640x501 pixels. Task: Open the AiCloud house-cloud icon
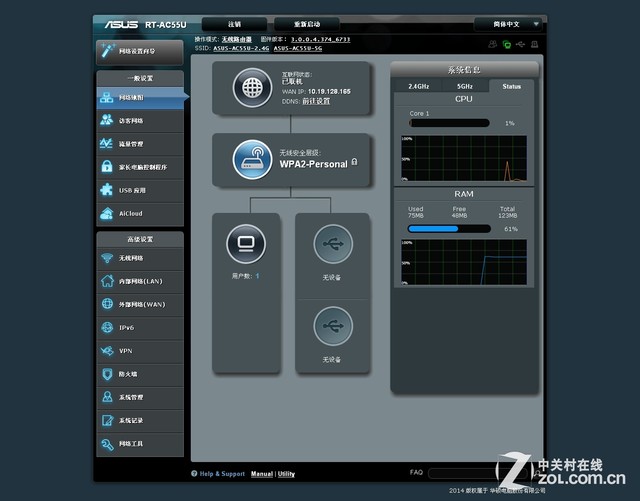pyautogui.click(x=107, y=213)
